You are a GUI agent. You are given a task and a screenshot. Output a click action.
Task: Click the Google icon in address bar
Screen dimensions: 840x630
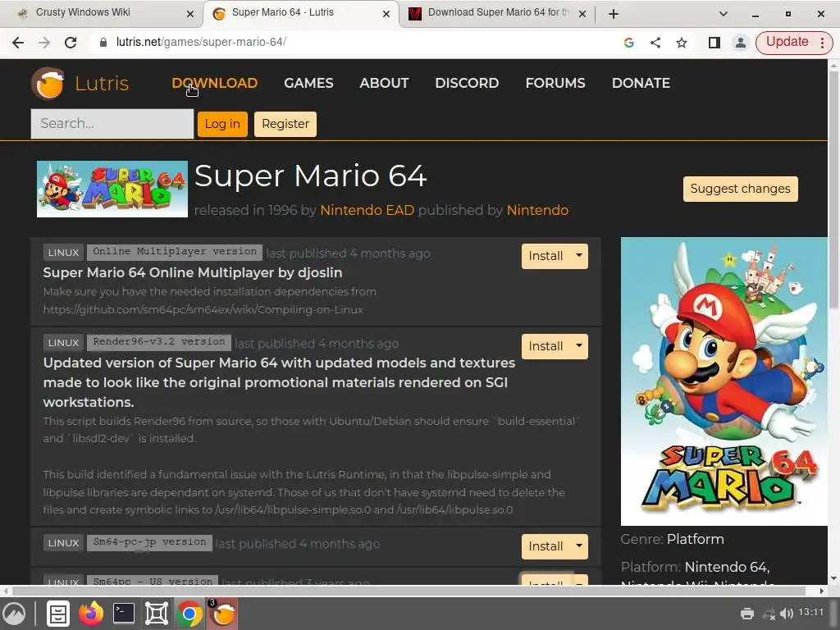(629, 43)
